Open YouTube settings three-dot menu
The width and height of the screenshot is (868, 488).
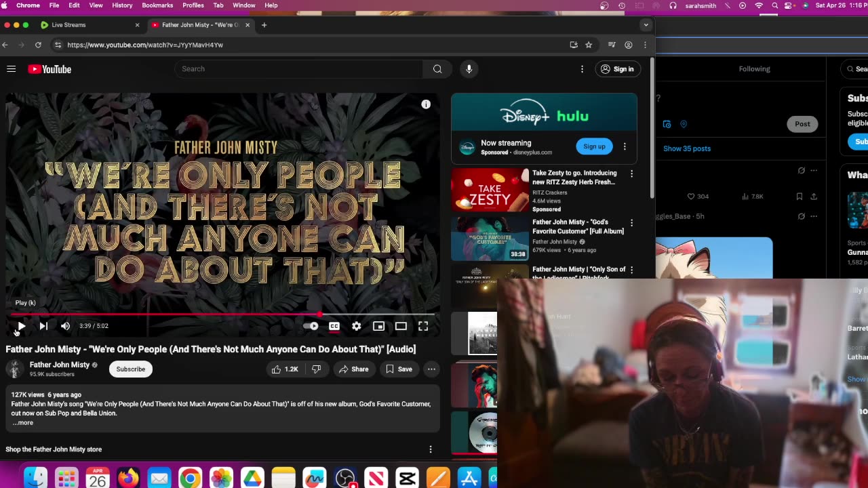582,69
